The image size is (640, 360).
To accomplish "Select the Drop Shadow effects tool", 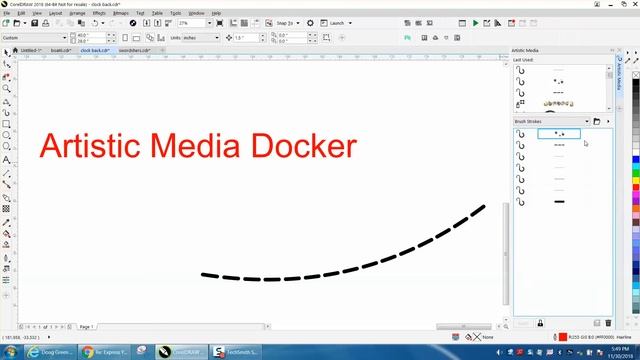I will point(7,198).
